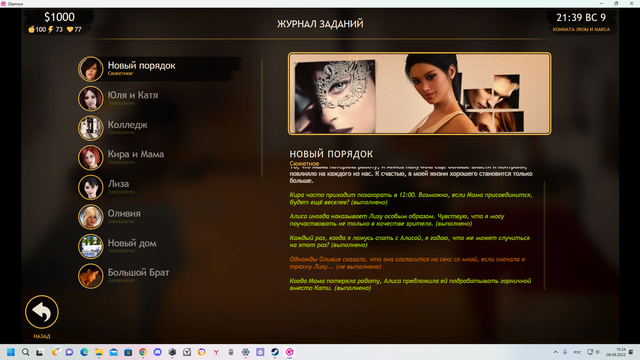Select Колледж quest title
The width and height of the screenshot is (640, 360).
(127, 125)
